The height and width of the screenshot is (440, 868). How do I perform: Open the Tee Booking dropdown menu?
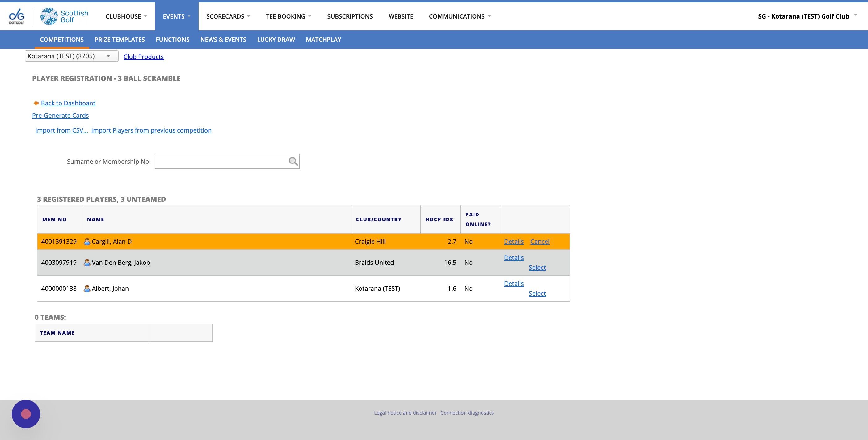(288, 16)
